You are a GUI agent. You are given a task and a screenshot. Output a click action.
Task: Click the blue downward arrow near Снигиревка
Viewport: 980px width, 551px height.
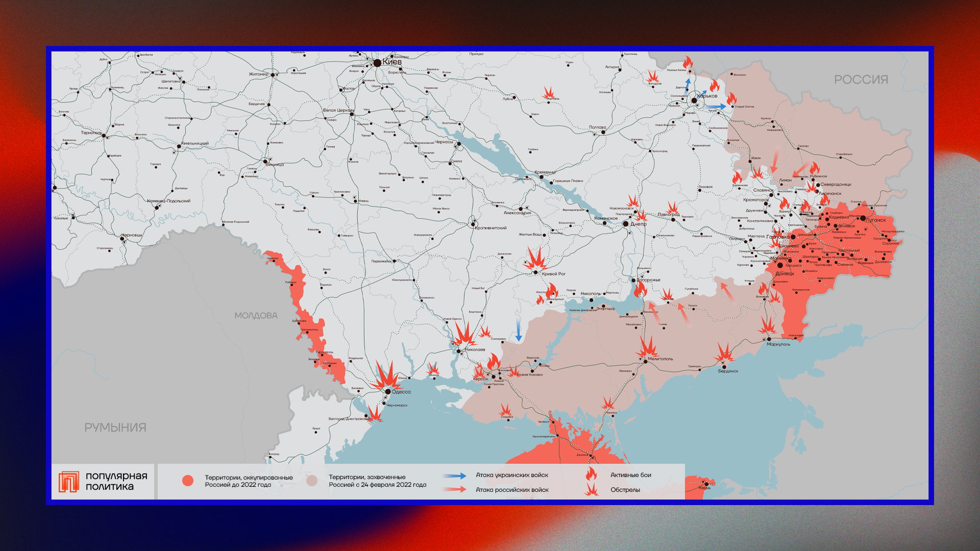(519, 331)
